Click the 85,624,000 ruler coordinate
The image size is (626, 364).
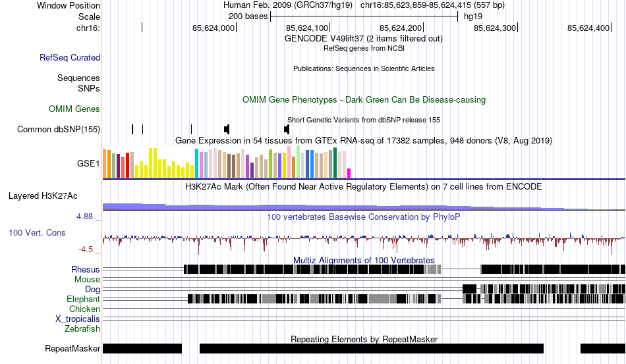pos(213,28)
